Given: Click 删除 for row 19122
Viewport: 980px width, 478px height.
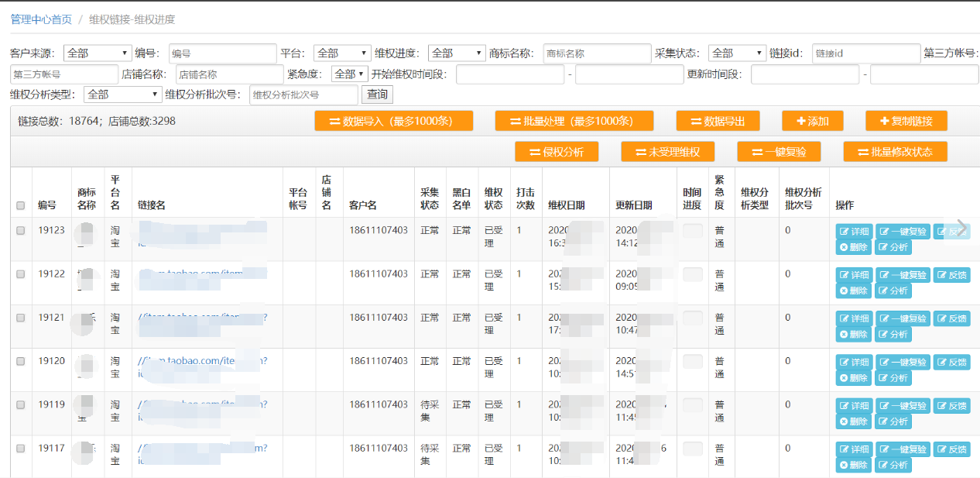Looking at the screenshot, I should (854, 291).
